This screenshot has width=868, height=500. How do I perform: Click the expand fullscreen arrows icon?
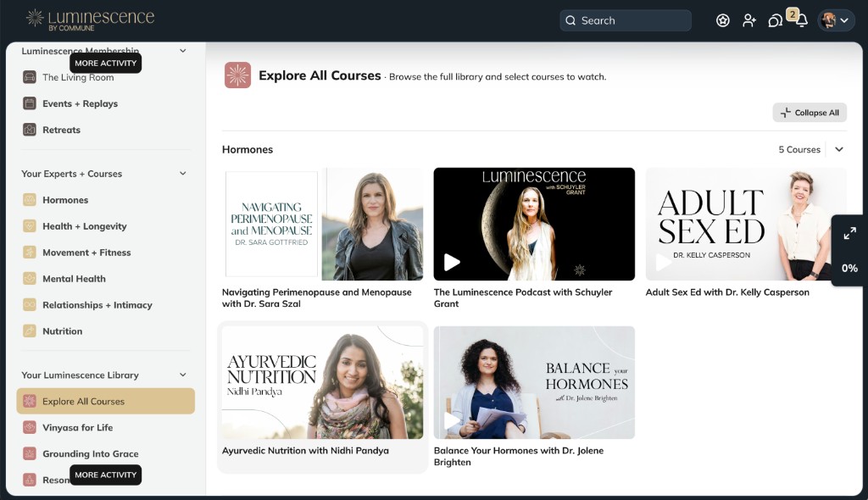click(849, 233)
